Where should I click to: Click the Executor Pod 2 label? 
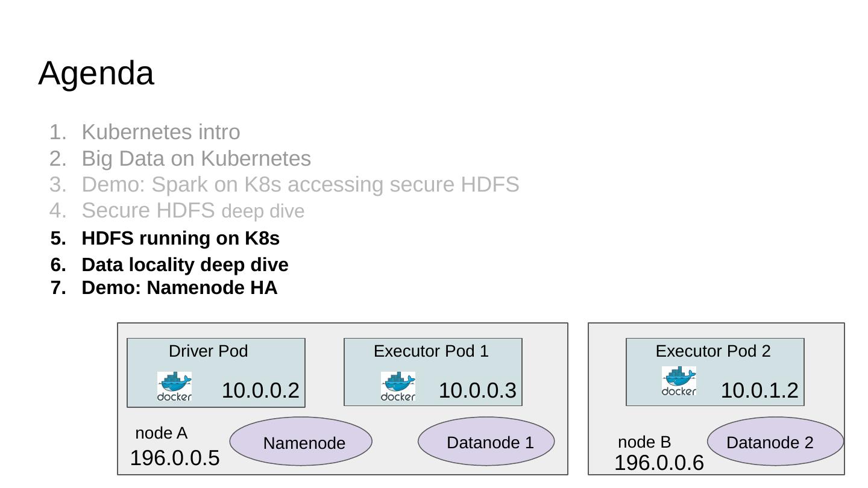click(x=713, y=351)
